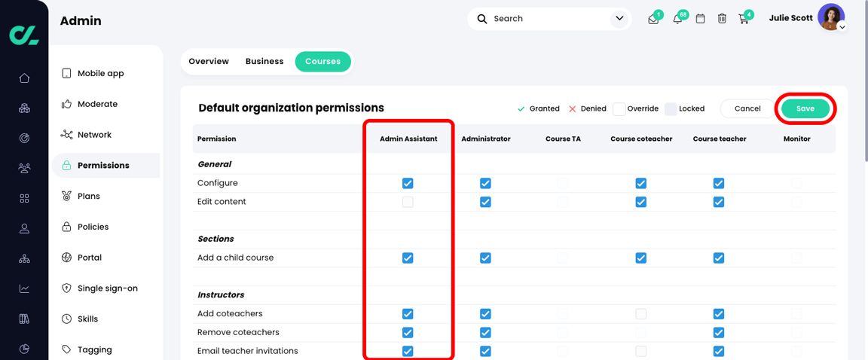
Task: Open the library books icon in the left rail
Action: (x=24, y=319)
